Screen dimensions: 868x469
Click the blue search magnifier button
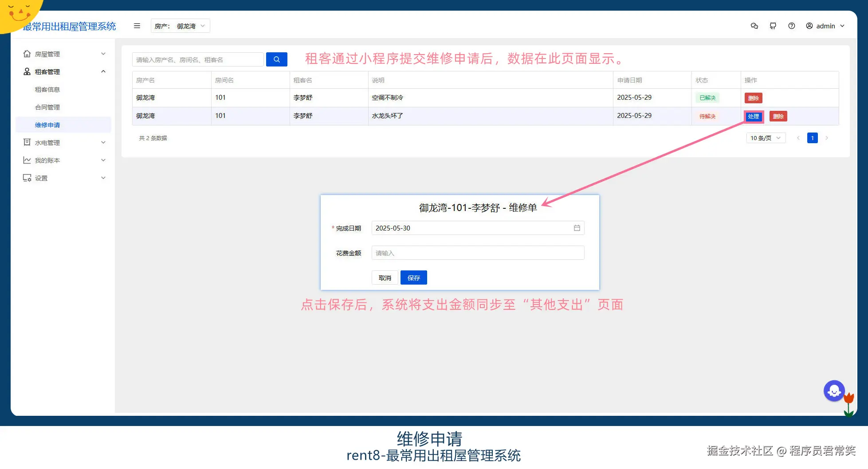tap(276, 59)
